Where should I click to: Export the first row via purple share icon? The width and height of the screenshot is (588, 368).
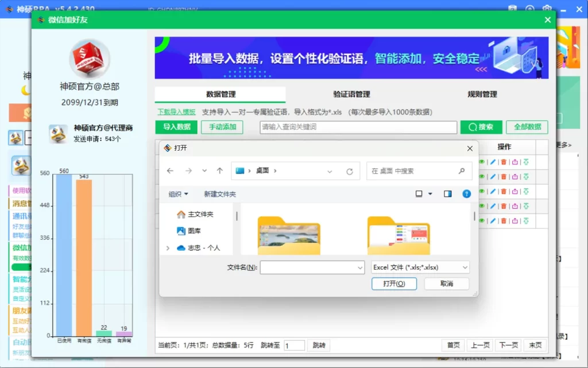(x=514, y=162)
